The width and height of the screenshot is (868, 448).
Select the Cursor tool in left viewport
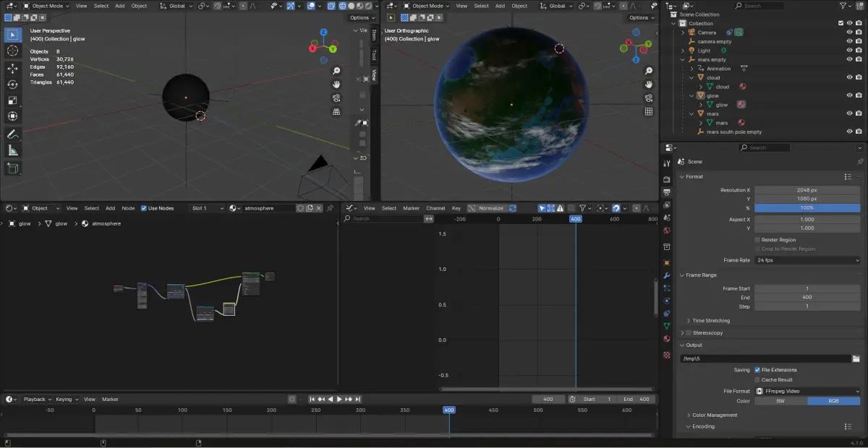click(x=12, y=51)
